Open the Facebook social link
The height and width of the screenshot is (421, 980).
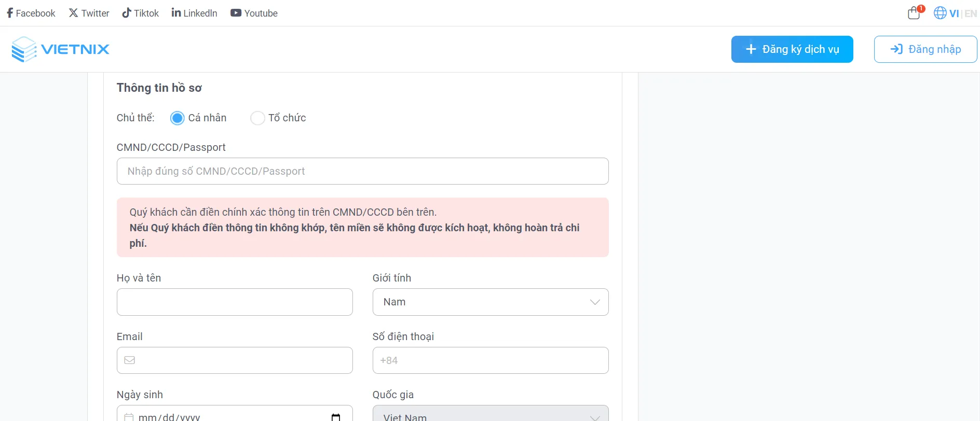click(x=31, y=13)
